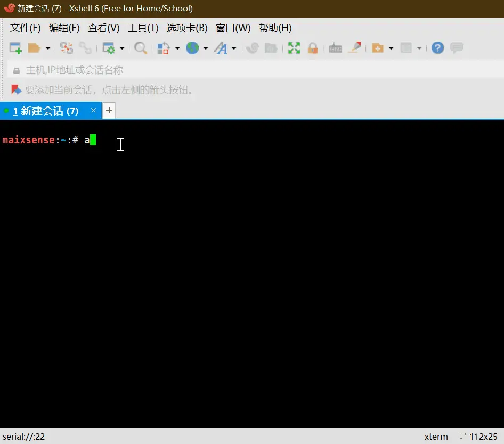Click the highlighter pen toolbar icon
The width and height of the screenshot is (504, 444).
pos(355,47)
